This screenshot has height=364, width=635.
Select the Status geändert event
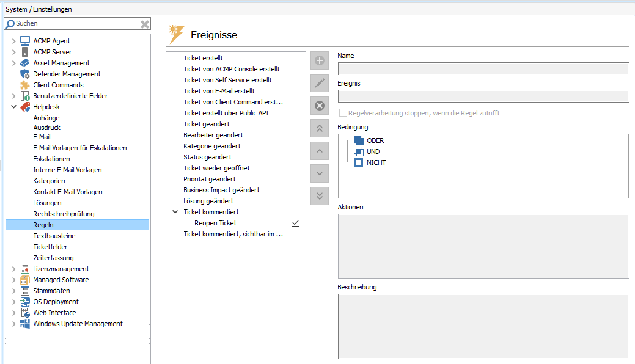[207, 157]
